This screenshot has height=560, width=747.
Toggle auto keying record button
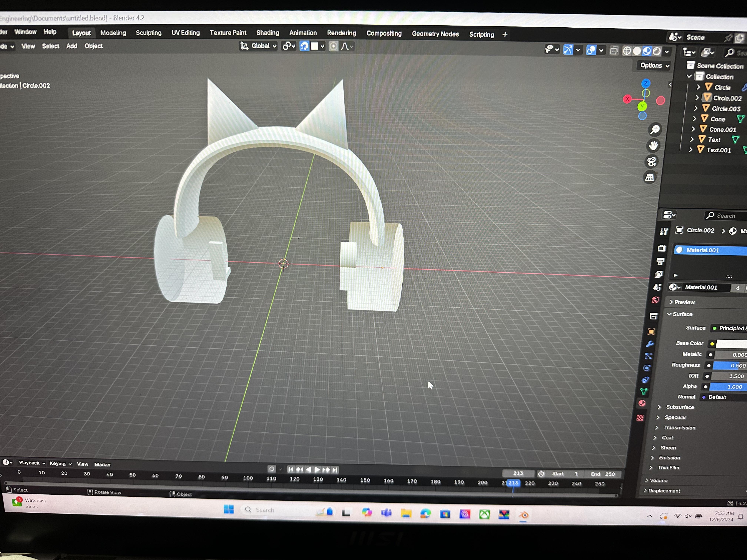[x=272, y=469]
